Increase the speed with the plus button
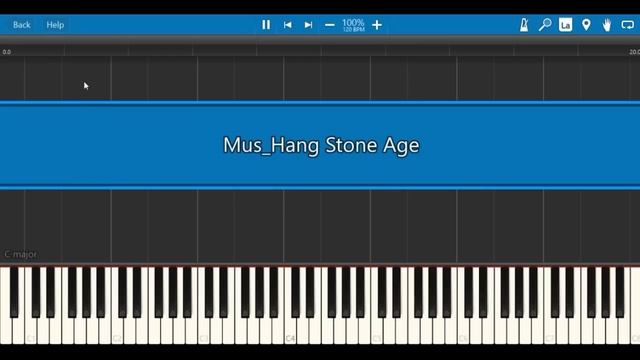The height and width of the screenshot is (360, 640). coord(377,25)
